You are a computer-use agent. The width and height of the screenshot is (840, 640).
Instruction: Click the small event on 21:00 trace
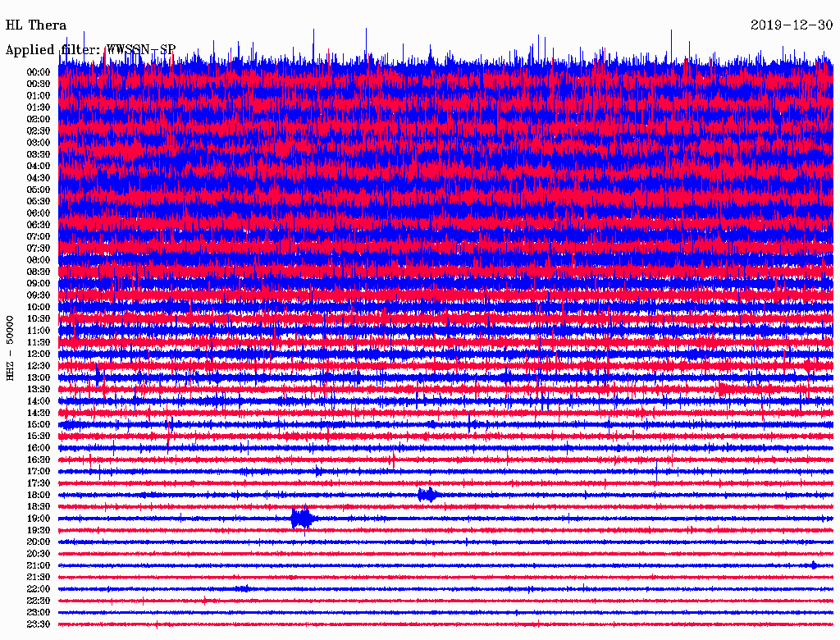[812, 565]
